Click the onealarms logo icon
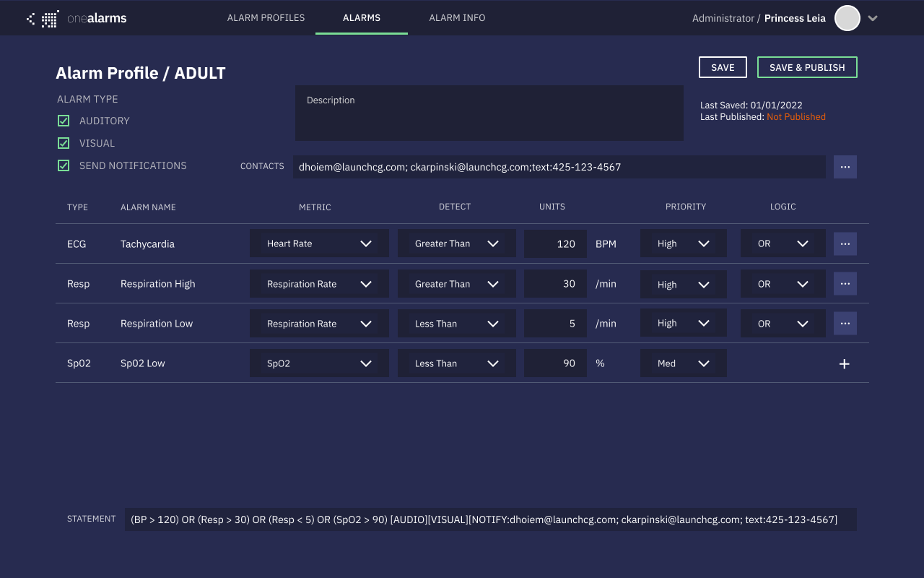The width and height of the screenshot is (924, 578). point(43,19)
